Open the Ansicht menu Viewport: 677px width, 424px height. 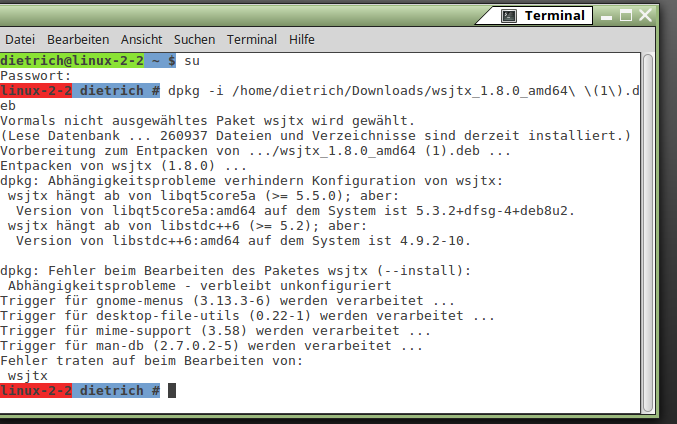tap(142, 40)
